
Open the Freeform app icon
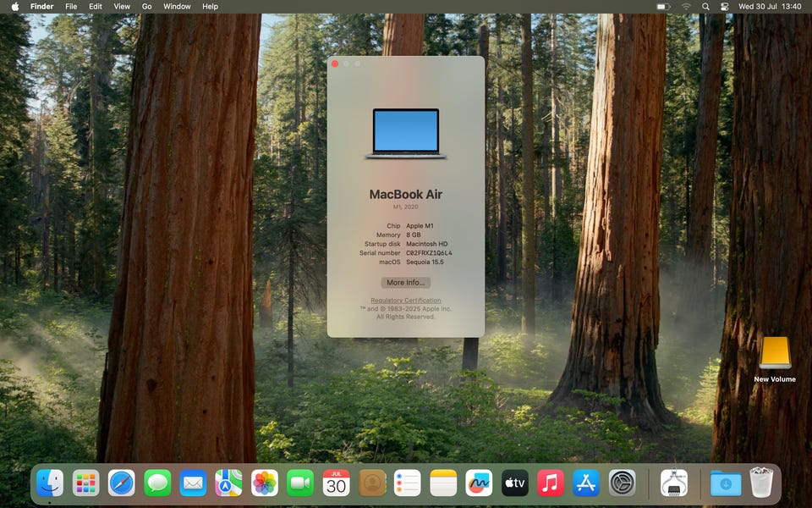tap(479, 483)
